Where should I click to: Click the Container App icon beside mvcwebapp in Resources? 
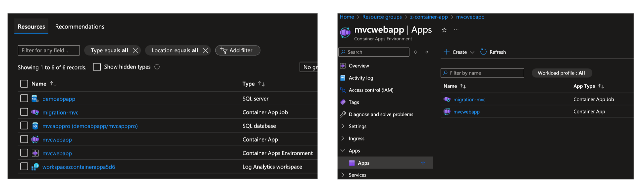[35, 139]
